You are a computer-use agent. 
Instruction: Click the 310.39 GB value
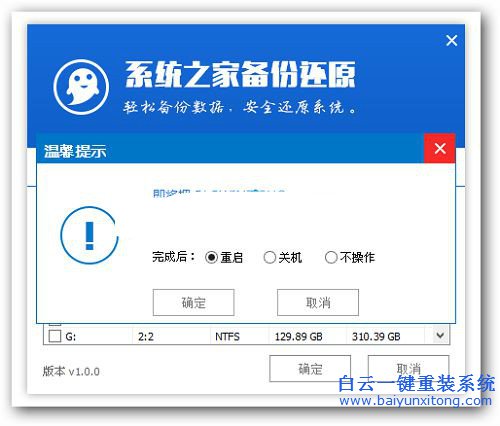coord(376,337)
